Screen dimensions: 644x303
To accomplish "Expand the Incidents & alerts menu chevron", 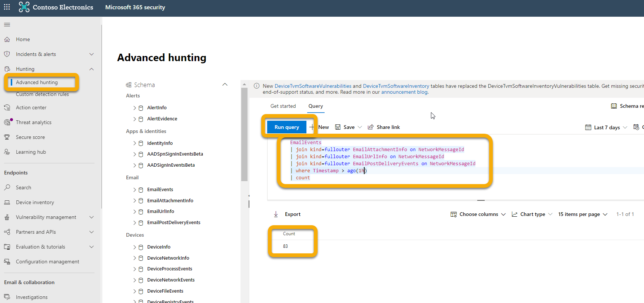I will pyautogui.click(x=92, y=54).
